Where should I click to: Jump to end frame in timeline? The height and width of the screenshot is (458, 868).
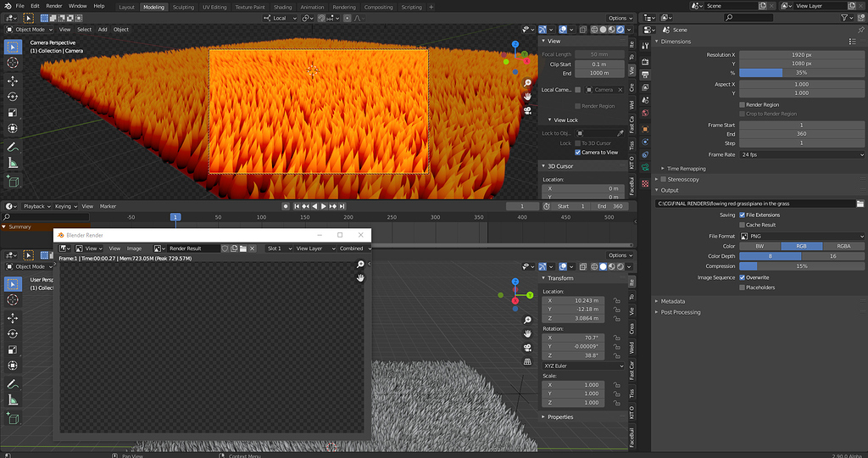click(x=342, y=206)
